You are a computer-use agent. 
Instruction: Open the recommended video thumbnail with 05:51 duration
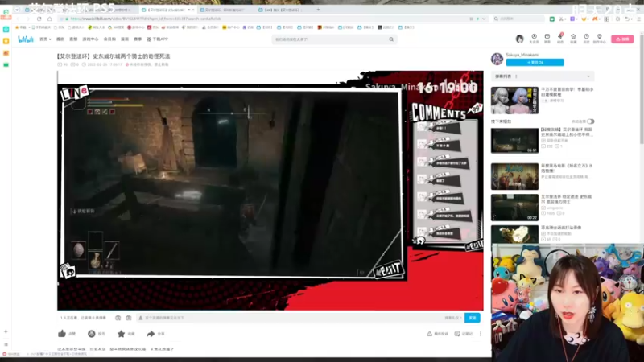coord(514,140)
